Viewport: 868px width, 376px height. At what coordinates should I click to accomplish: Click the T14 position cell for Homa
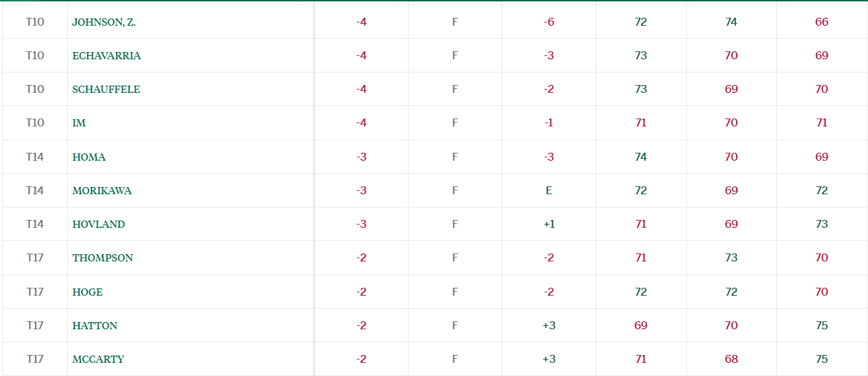pos(35,157)
